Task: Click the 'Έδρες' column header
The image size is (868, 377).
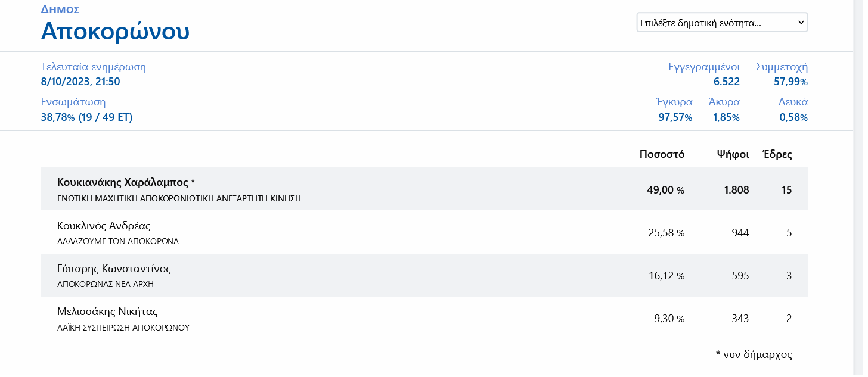Action: click(x=777, y=154)
